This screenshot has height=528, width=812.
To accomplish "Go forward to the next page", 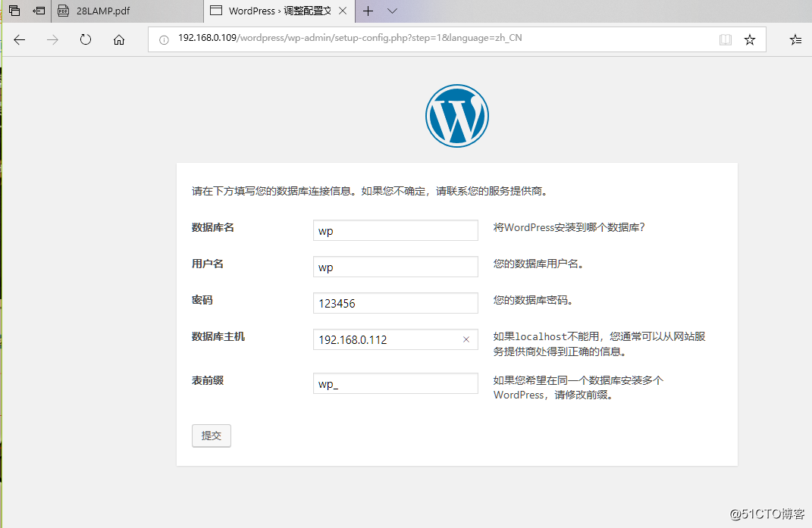I will 52,40.
